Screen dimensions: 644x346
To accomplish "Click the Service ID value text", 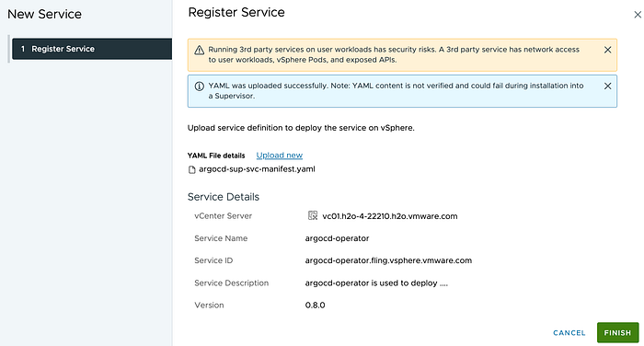I will point(388,260).
